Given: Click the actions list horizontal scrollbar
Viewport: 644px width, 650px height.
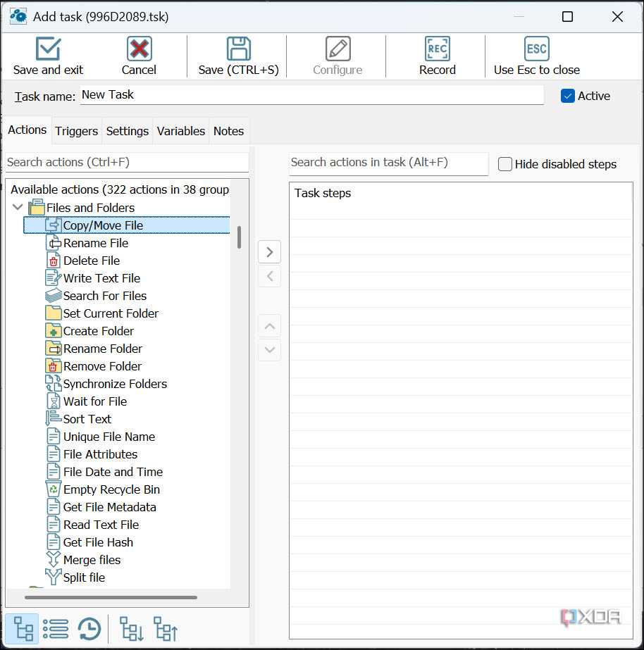Looking at the screenshot, I should (x=111, y=597).
